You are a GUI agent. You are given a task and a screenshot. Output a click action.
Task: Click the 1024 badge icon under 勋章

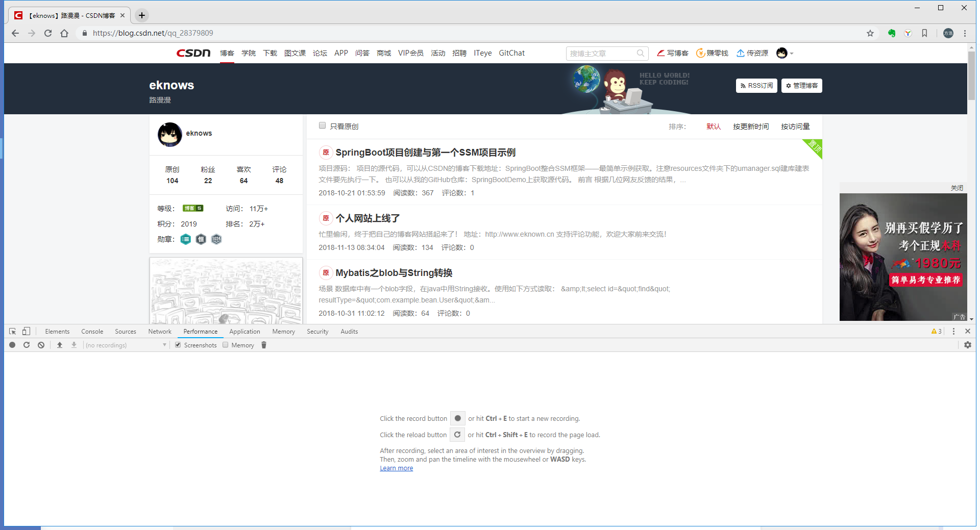click(216, 239)
